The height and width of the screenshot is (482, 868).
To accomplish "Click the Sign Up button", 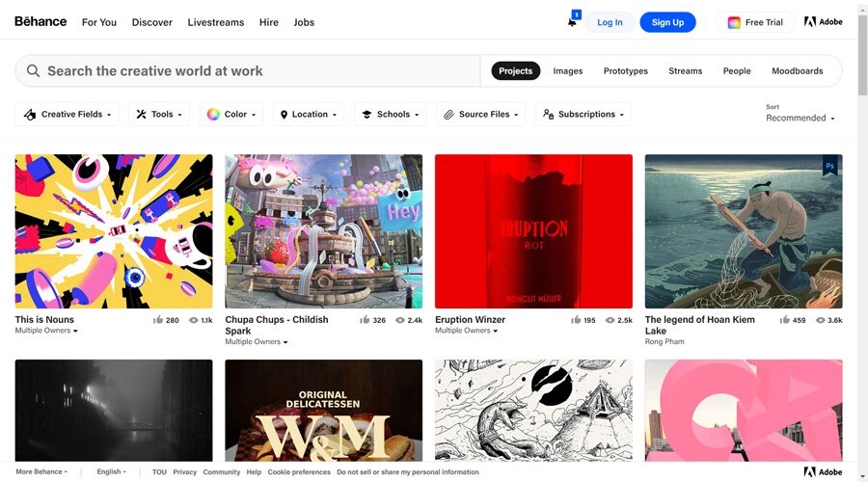I will pyautogui.click(x=667, y=22).
